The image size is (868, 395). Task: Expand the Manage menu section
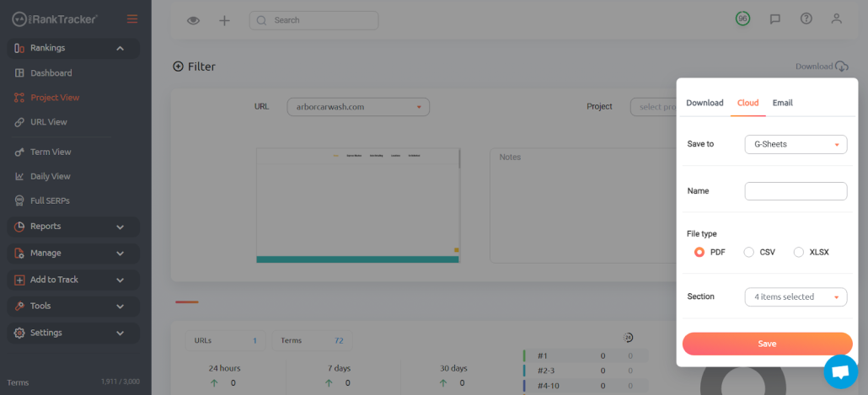pyautogui.click(x=73, y=253)
